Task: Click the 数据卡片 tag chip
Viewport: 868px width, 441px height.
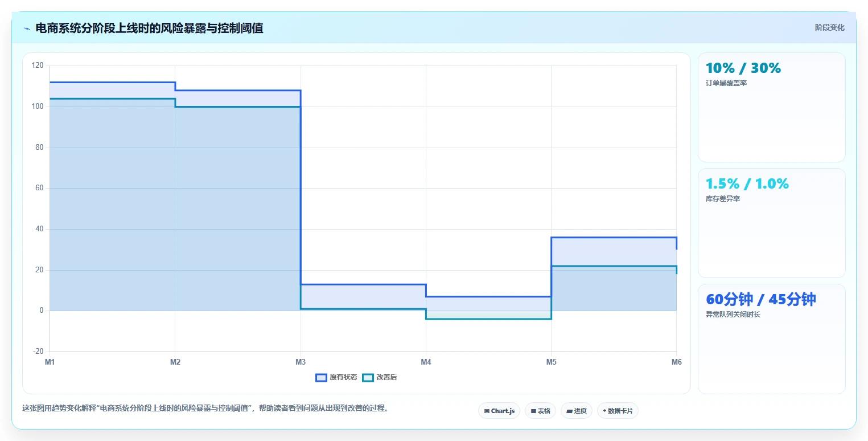Action: [x=618, y=411]
